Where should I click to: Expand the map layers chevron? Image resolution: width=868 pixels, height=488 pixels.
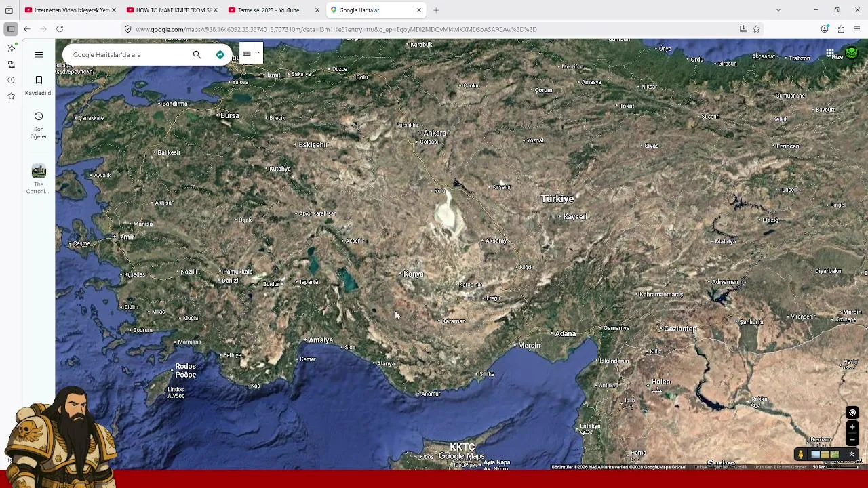pos(852,454)
